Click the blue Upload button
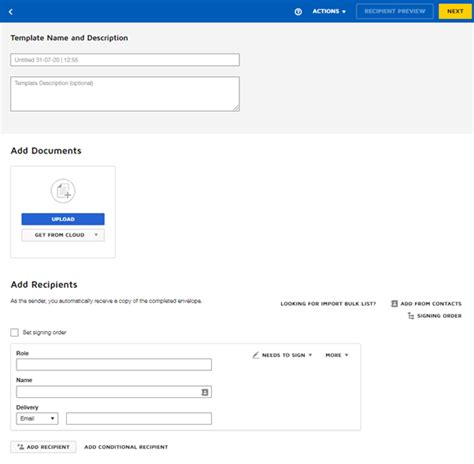This screenshot has width=474, height=464. click(63, 219)
